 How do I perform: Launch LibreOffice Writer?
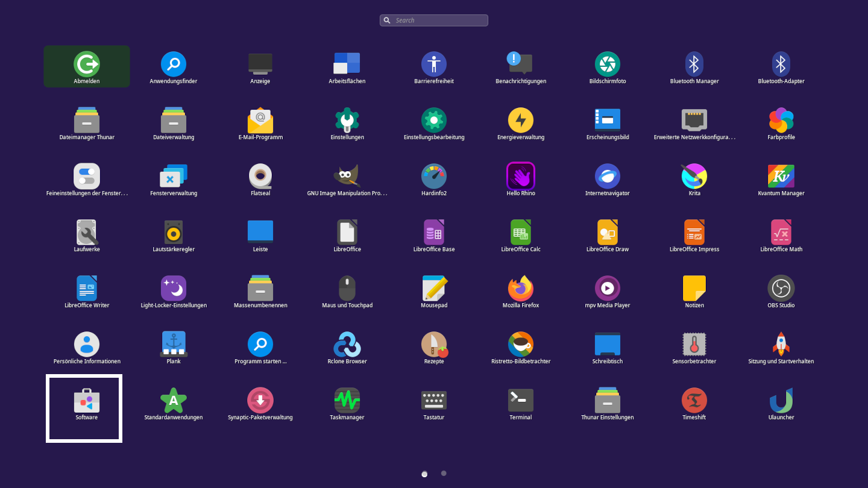[86, 289]
